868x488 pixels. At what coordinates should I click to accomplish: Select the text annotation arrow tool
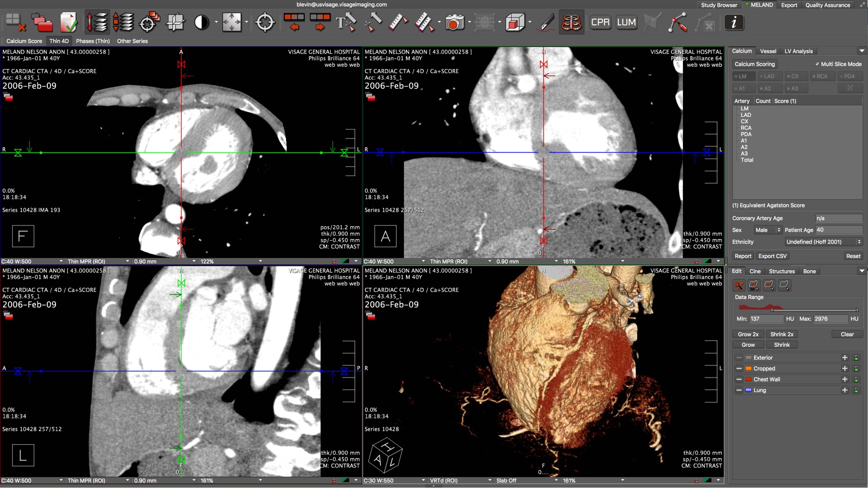coord(345,22)
